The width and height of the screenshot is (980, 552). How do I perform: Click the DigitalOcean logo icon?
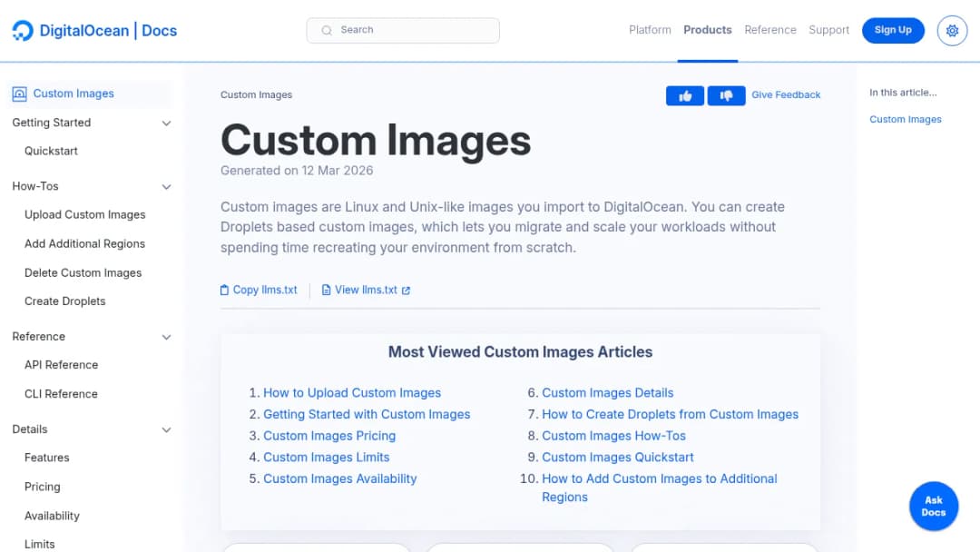(23, 31)
